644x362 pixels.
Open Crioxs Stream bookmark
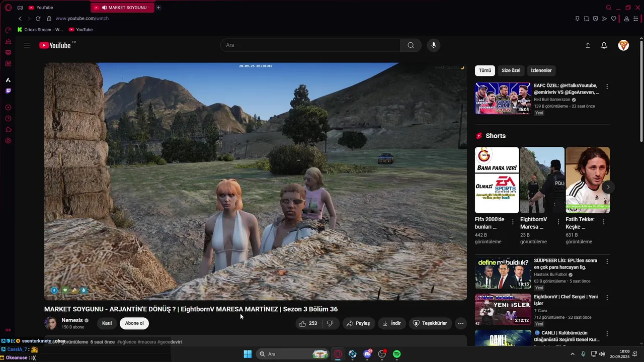click(40, 30)
